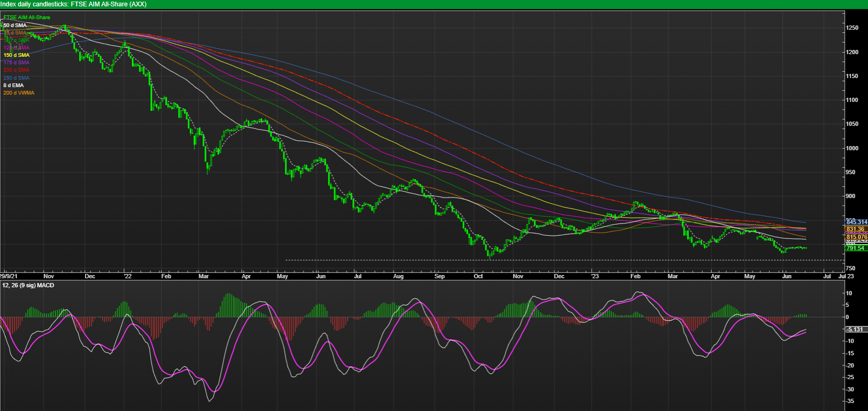Image resolution: width=868 pixels, height=411 pixels.
Task: Choose the '175 d SMA' legend entry
Action: tap(16, 63)
